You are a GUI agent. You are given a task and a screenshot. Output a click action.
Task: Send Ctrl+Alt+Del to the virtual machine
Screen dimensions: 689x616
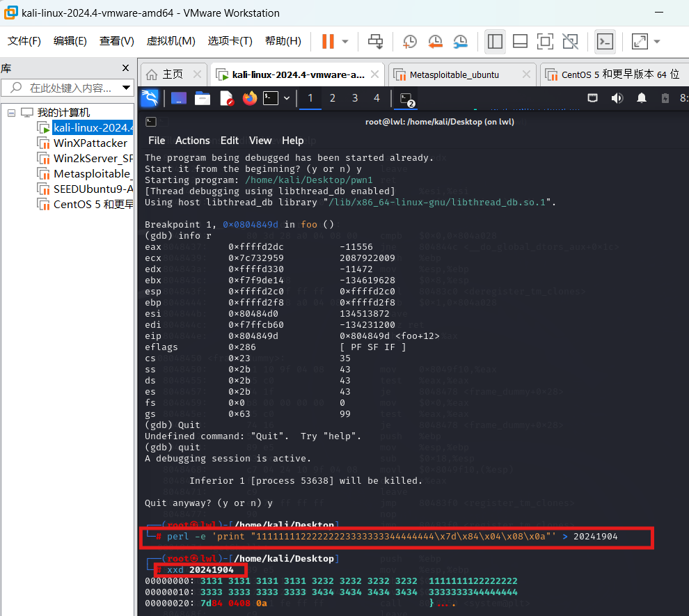375,41
